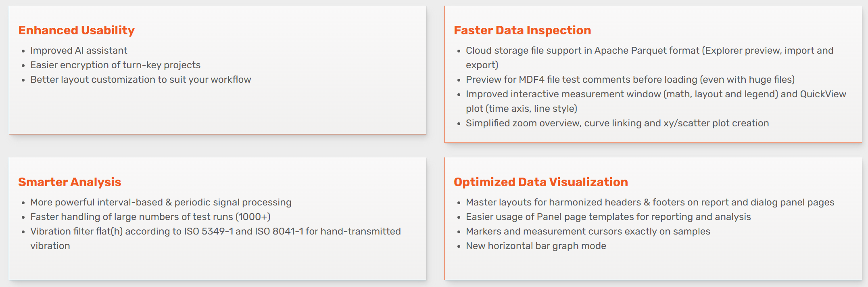Click Better layout customization bullet text
Viewport: 868px width, 287px height.
pyautogui.click(x=141, y=80)
